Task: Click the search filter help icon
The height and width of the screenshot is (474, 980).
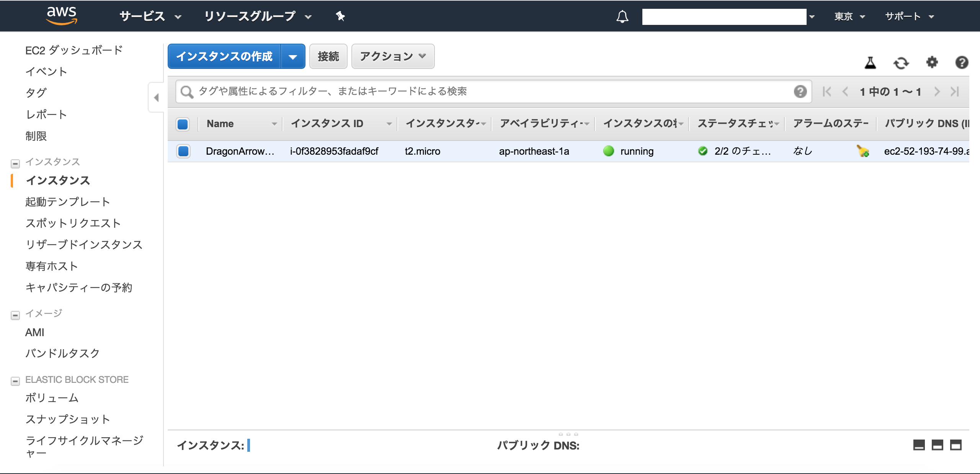Action: pos(800,92)
